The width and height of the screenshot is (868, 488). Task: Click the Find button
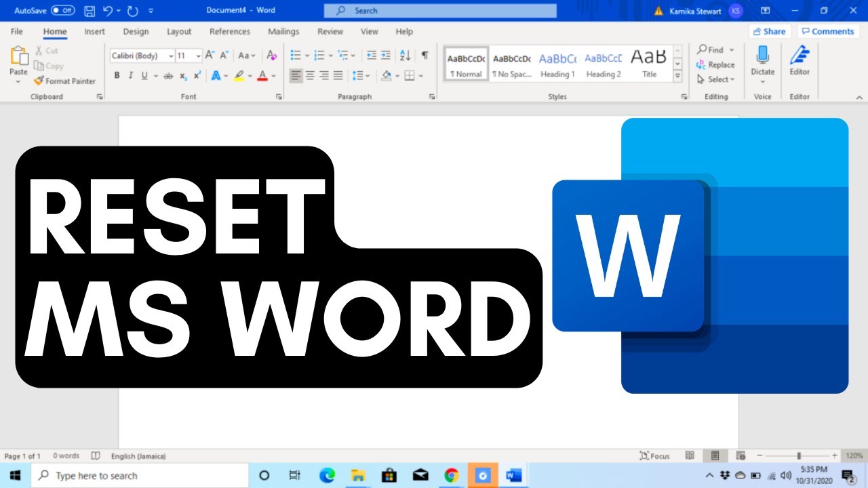[710, 49]
